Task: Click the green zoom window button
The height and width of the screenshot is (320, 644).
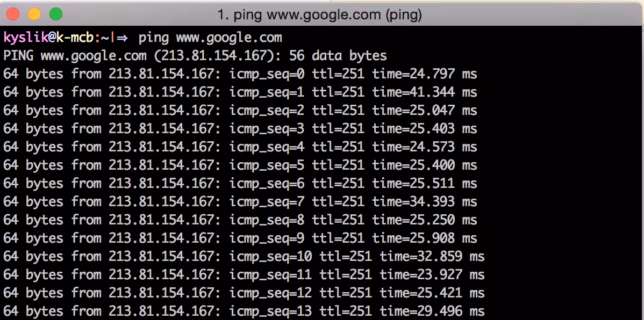Action: point(55,14)
